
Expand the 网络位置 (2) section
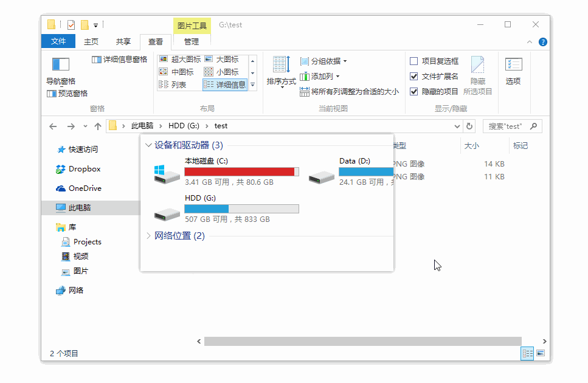click(148, 236)
